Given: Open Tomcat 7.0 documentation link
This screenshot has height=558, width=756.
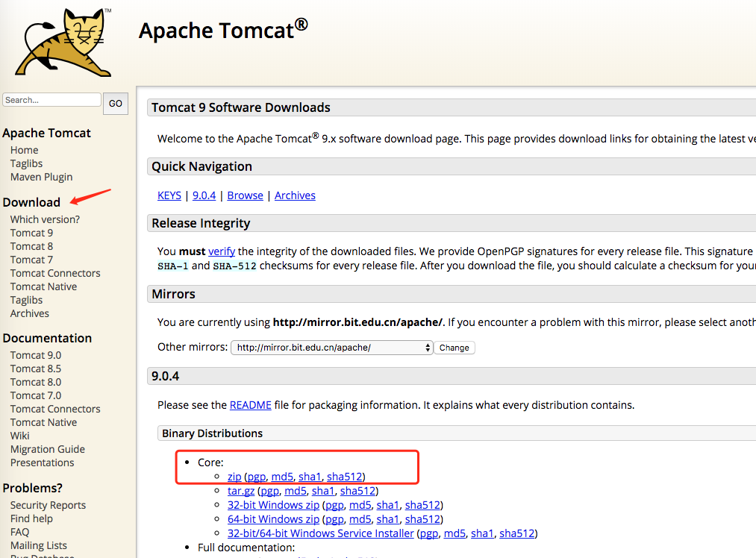Looking at the screenshot, I should coord(36,395).
